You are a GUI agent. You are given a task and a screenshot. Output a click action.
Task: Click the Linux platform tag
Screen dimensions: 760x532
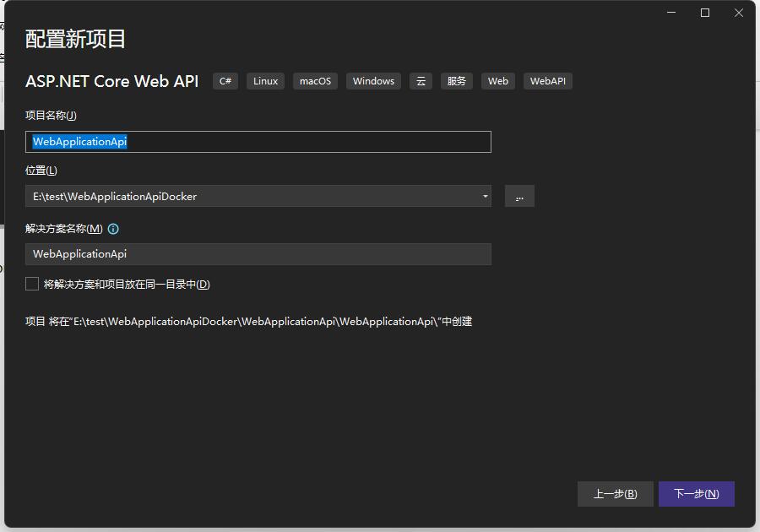point(265,81)
